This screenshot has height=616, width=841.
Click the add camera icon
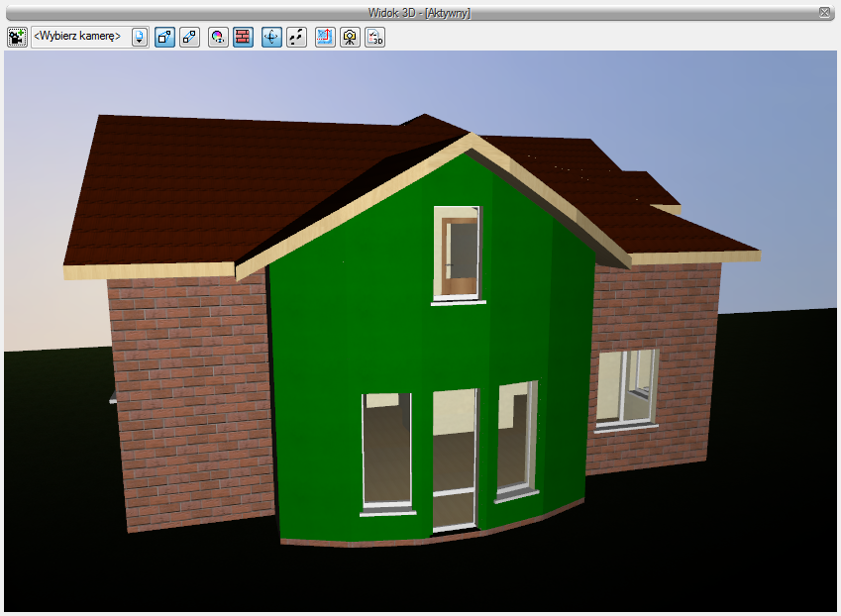pos(17,37)
